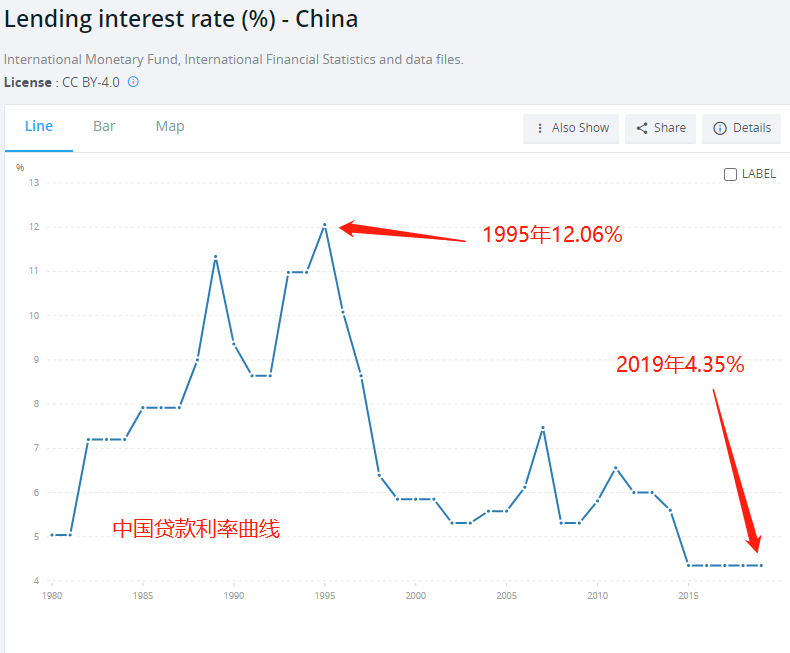Enable the LABEL checkbox
790x653 pixels.
pos(730,174)
